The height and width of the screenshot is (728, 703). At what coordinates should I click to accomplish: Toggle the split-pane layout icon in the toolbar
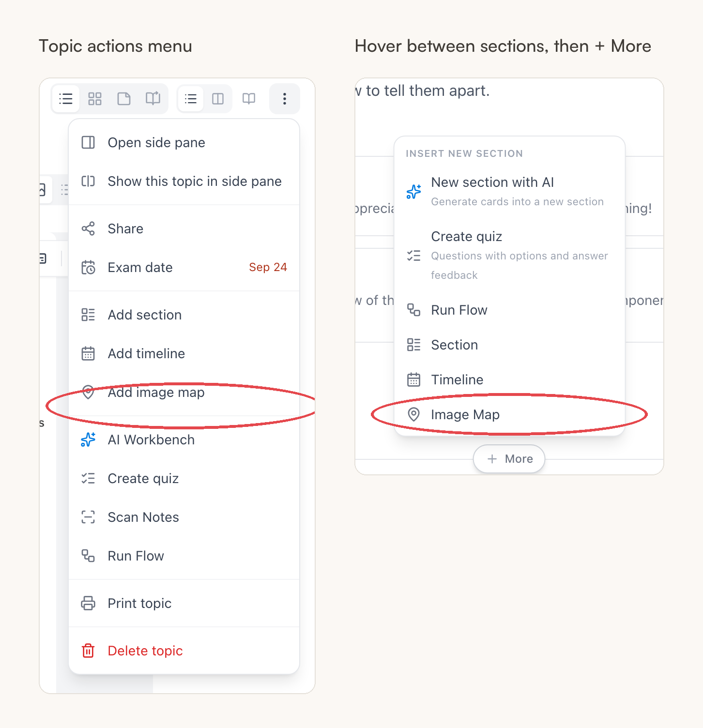(218, 99)
